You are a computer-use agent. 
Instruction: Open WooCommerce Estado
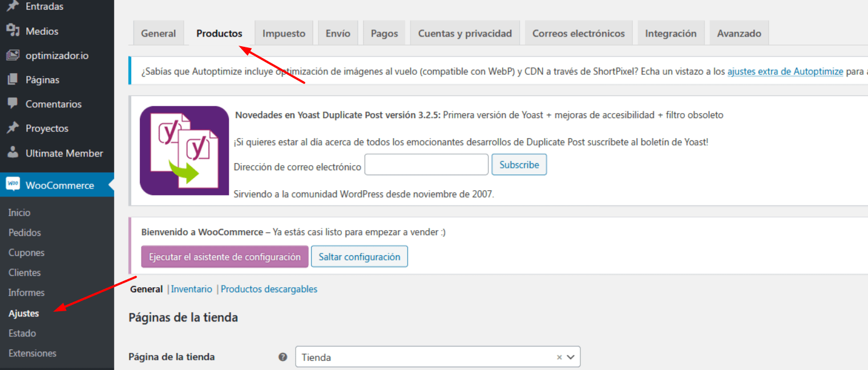tap(22, 333)
